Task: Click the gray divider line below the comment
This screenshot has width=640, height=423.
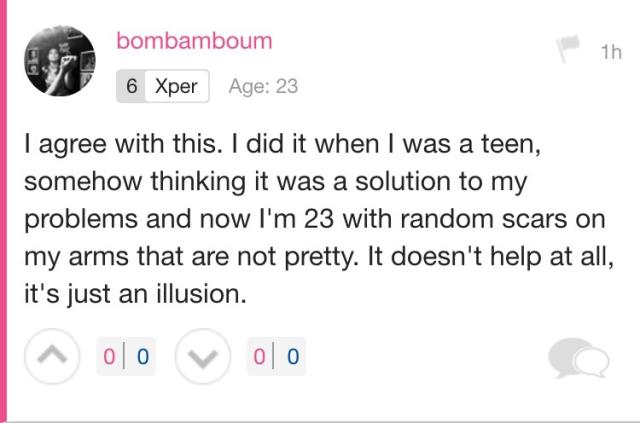Action: [320, 422]
